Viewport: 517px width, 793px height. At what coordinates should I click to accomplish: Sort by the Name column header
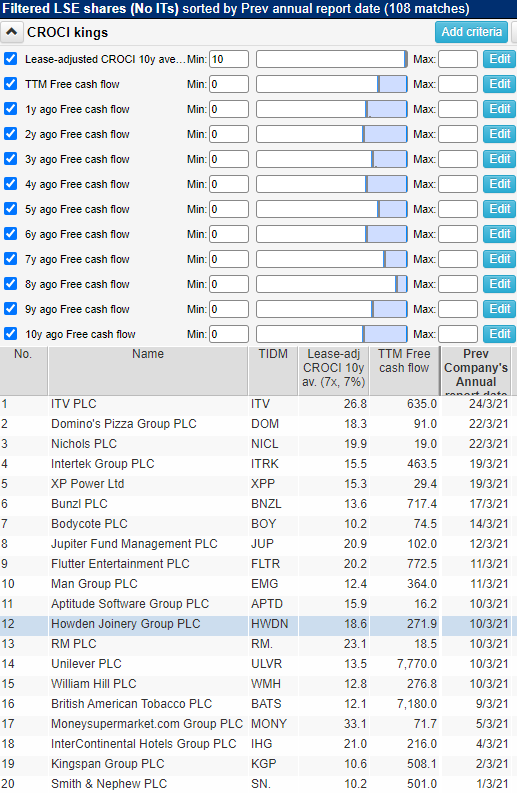148,370
